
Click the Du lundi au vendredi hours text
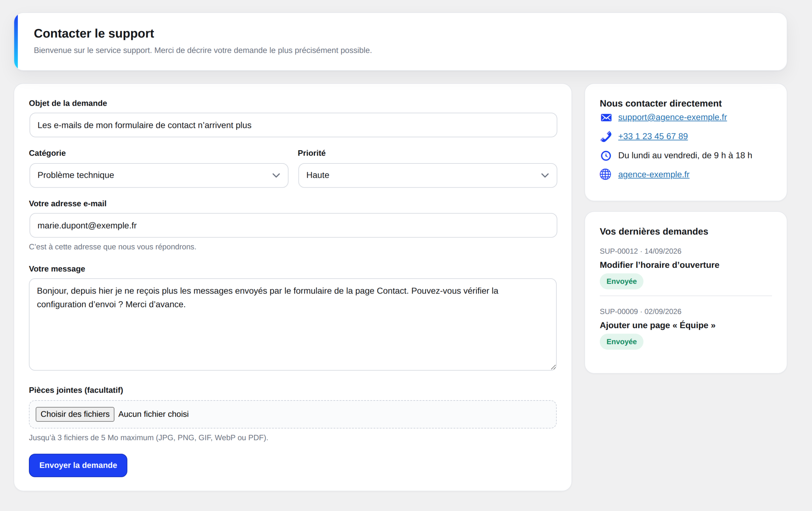coord(685,156)
